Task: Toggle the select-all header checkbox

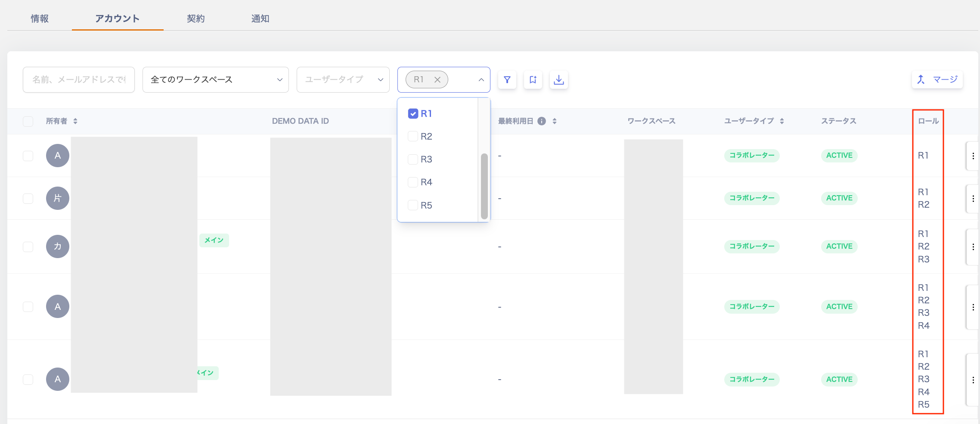Action: [x=28, y=121]
